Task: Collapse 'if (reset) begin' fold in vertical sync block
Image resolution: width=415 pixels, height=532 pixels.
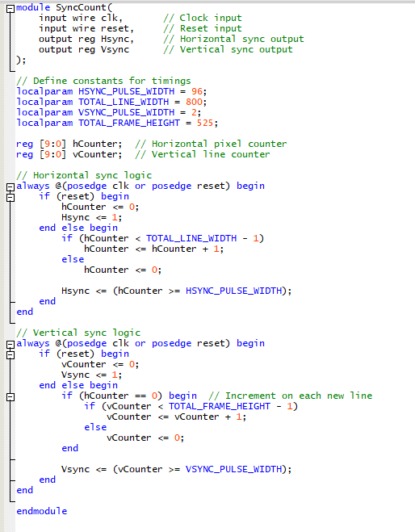Action: [10, 354]
